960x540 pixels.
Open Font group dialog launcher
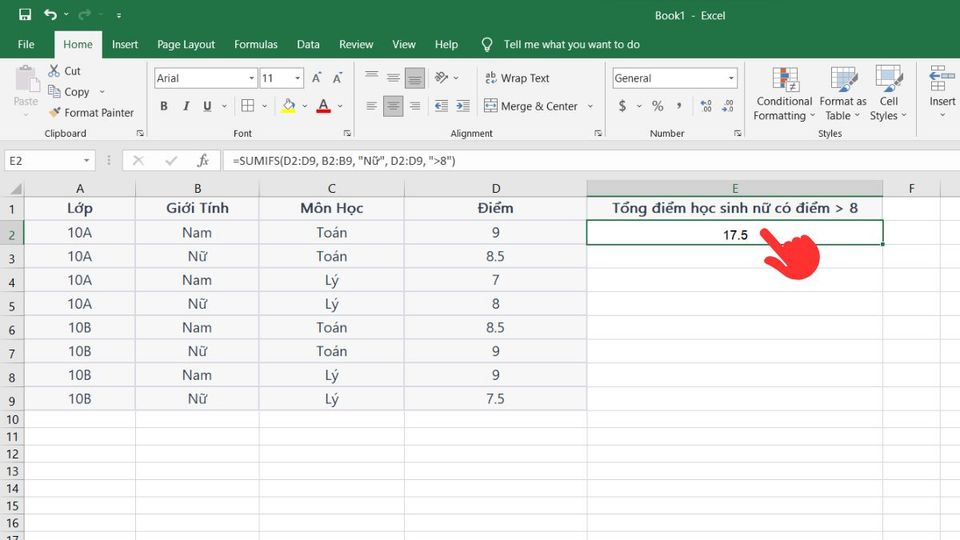point(347,133)
